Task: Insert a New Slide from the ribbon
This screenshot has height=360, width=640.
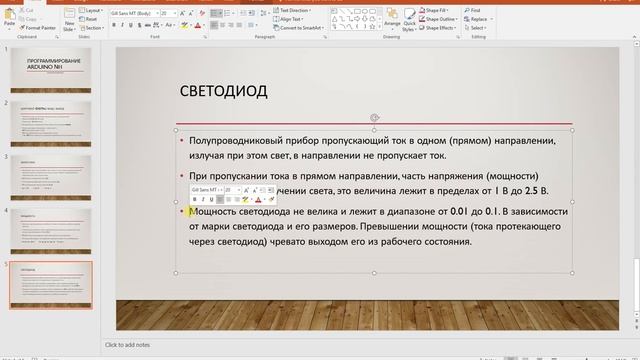Action: [x=69, y=20]
